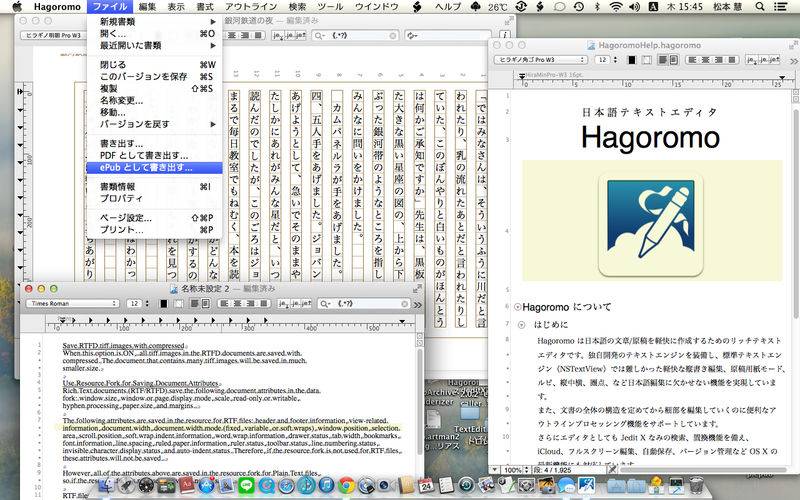
Task: Justify text in HagoromoHelp toolbar
Action: click(732, 60)
